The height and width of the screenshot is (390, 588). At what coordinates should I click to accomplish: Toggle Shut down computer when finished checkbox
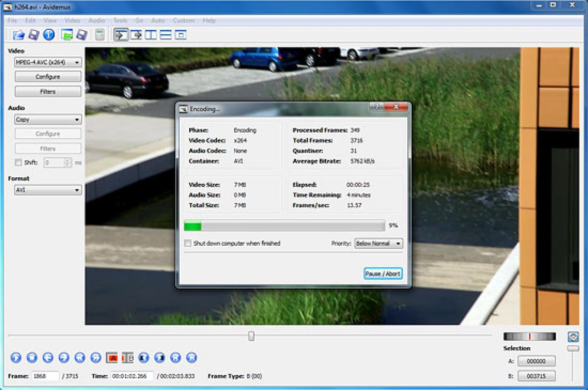pos(187,243)
